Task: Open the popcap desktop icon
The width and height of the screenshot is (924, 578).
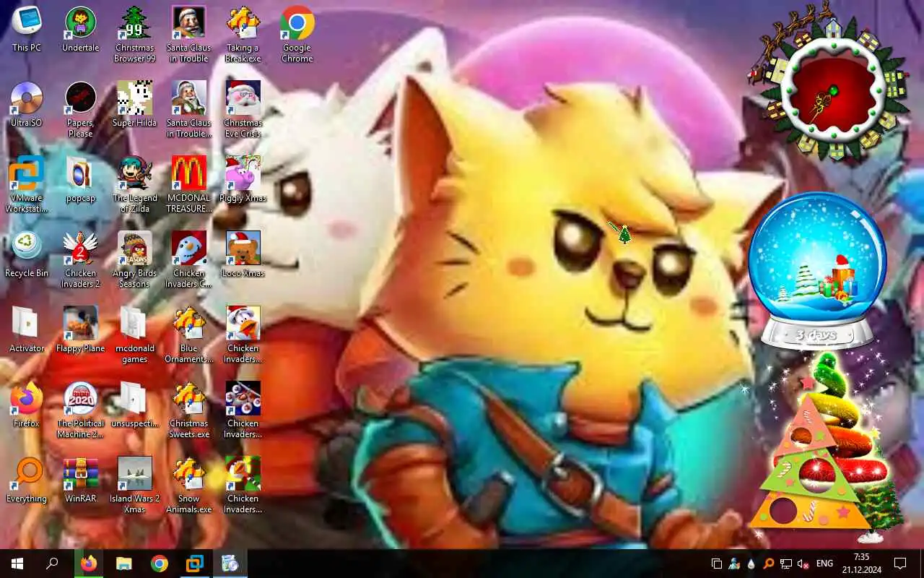Action: [81, 181]
